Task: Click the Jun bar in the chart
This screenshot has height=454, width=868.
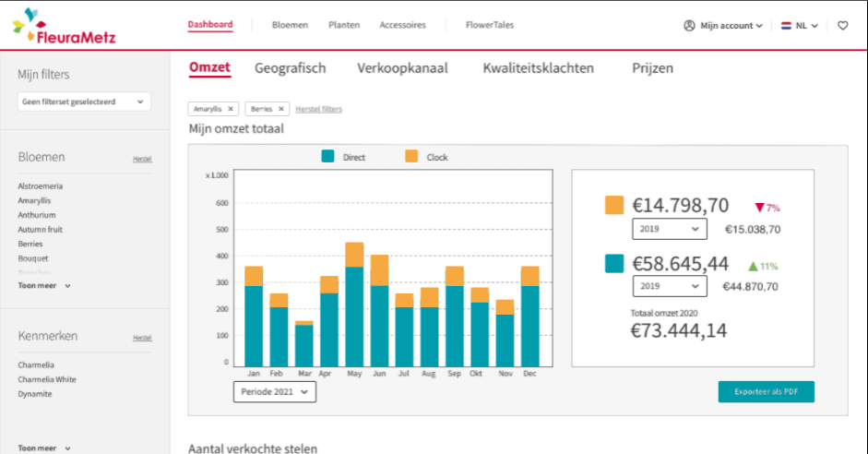Action: point(379,311)
